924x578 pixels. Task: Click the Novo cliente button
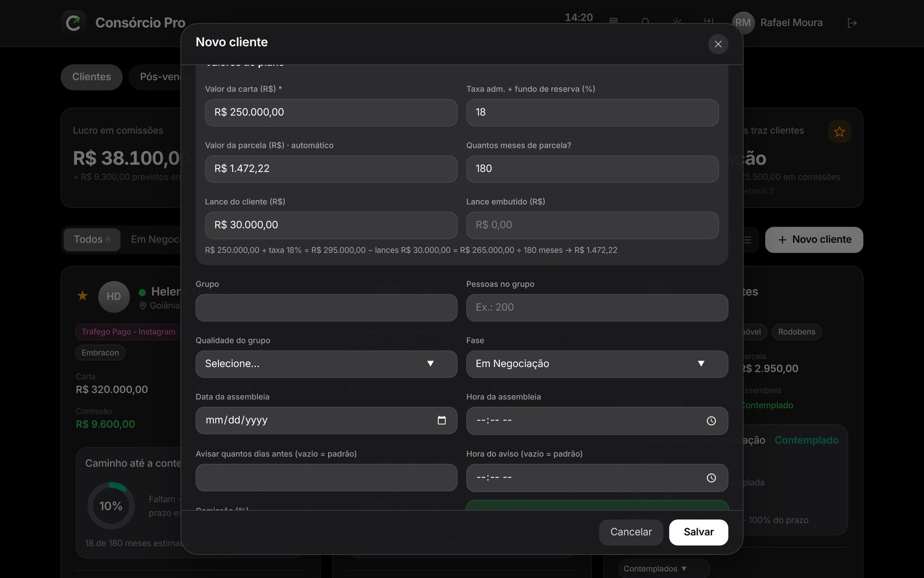(814, 240)
